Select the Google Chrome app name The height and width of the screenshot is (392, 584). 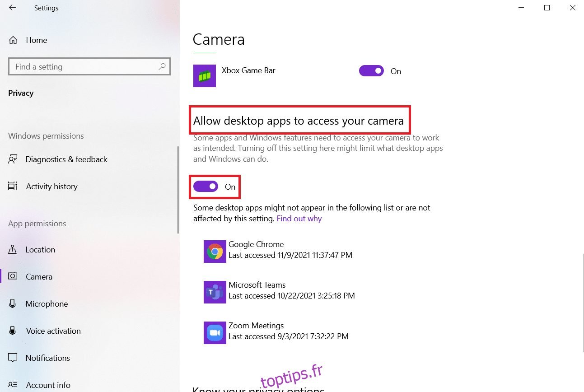click(x=256, y=244)
